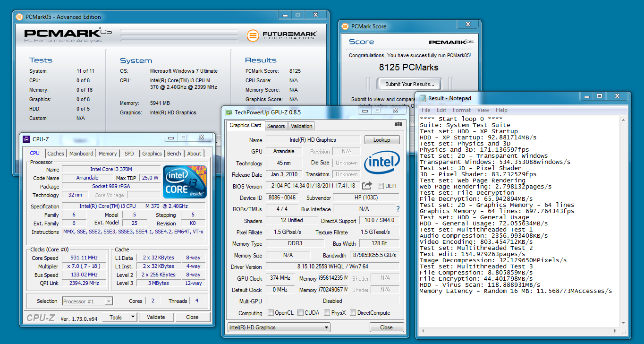Toggle the CUDA checkbox
The width and height of the screenshot is (644, 344).
(300, 313)
